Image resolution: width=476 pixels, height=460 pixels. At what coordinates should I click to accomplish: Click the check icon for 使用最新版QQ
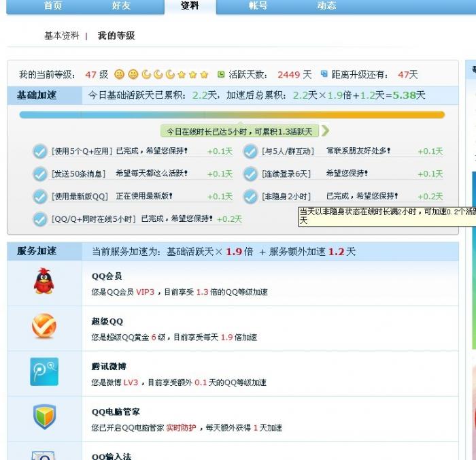(x=39, y=197)
